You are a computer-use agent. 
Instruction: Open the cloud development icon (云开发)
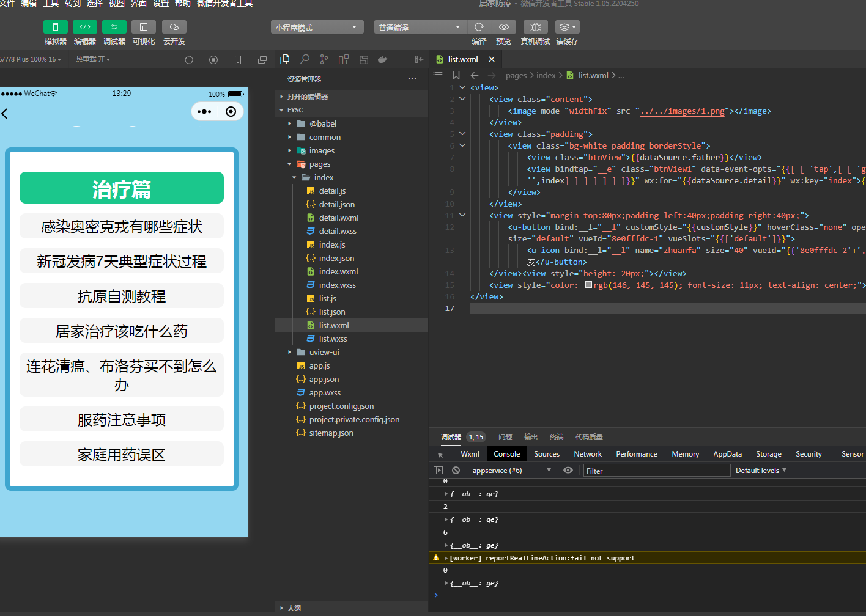[174, 27]
